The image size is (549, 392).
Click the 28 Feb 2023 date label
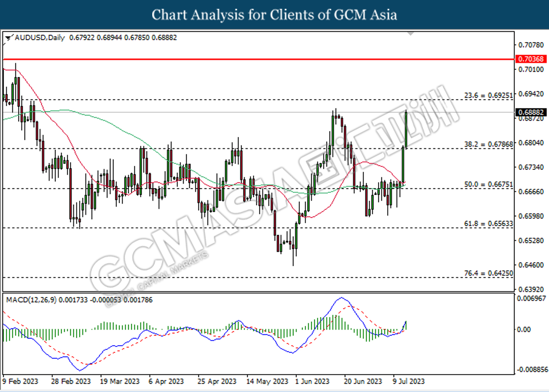click(x=71, y=381)
